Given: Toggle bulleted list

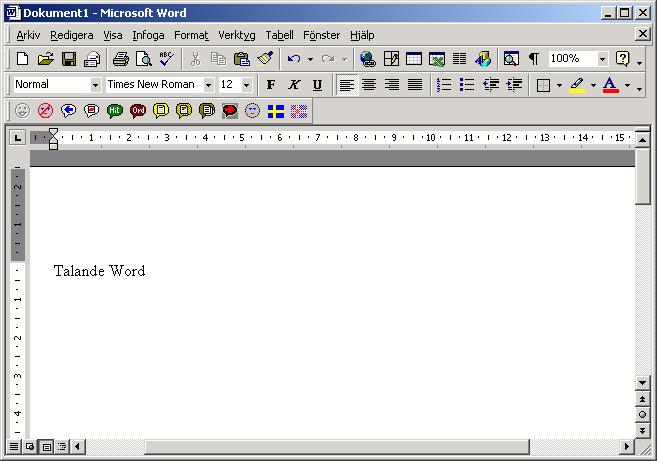Looking at the screenshot, I should coord(467,85).
